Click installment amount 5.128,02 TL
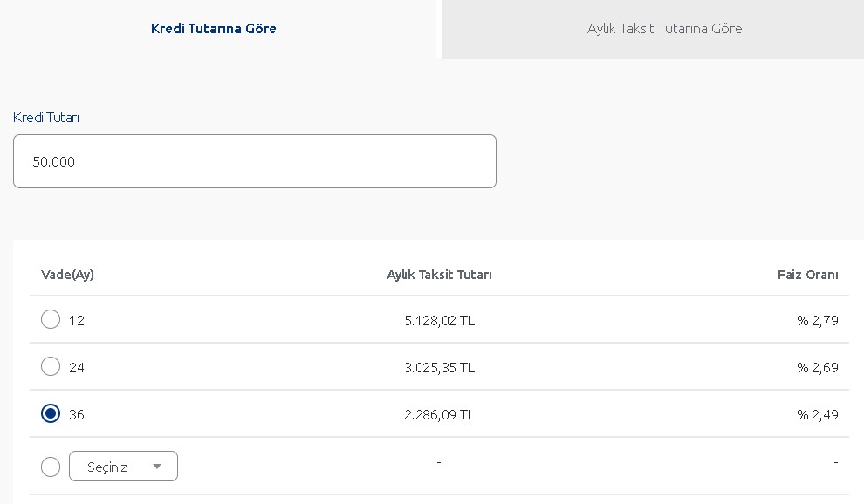The height and width of the screenshot is (504, 864). (439, 321)
